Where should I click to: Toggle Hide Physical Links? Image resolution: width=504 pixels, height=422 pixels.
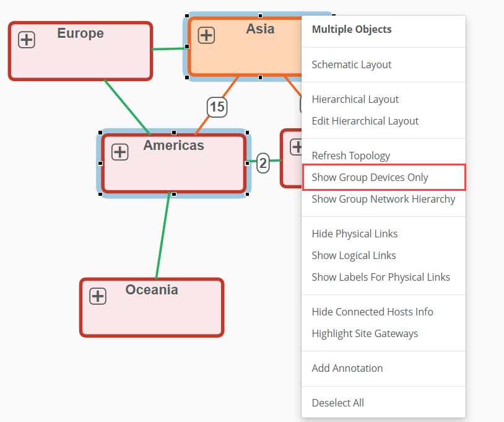(354, 234)
